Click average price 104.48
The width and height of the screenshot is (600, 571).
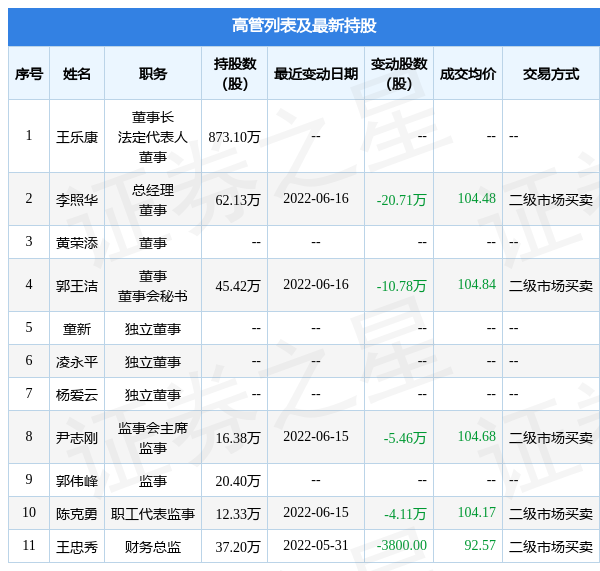point(477,198)
